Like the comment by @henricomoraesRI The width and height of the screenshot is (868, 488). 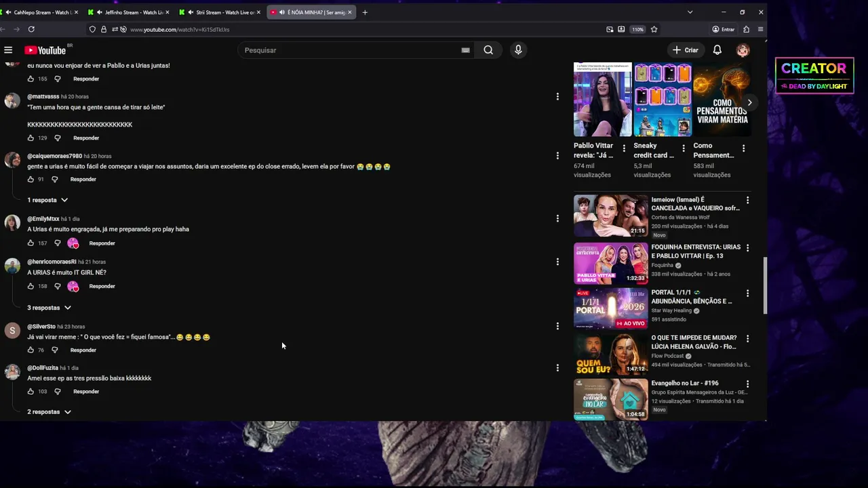point(31,286)
